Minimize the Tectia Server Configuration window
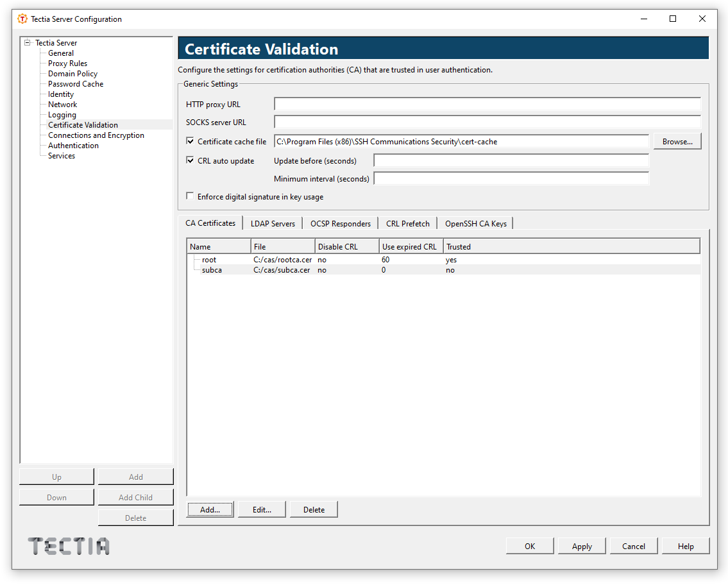This screenshot has width=728, height=585. [644, 19]
